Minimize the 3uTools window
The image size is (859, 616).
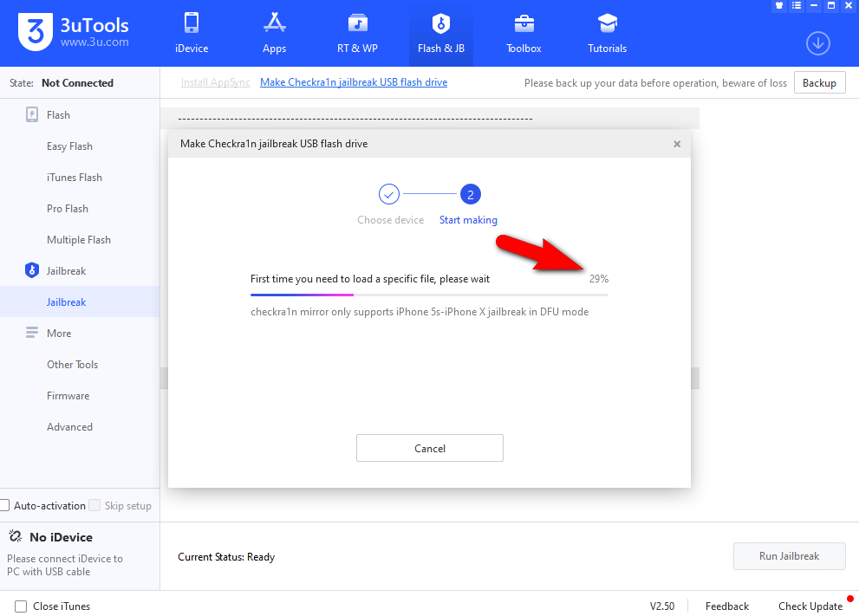[814, 5]
